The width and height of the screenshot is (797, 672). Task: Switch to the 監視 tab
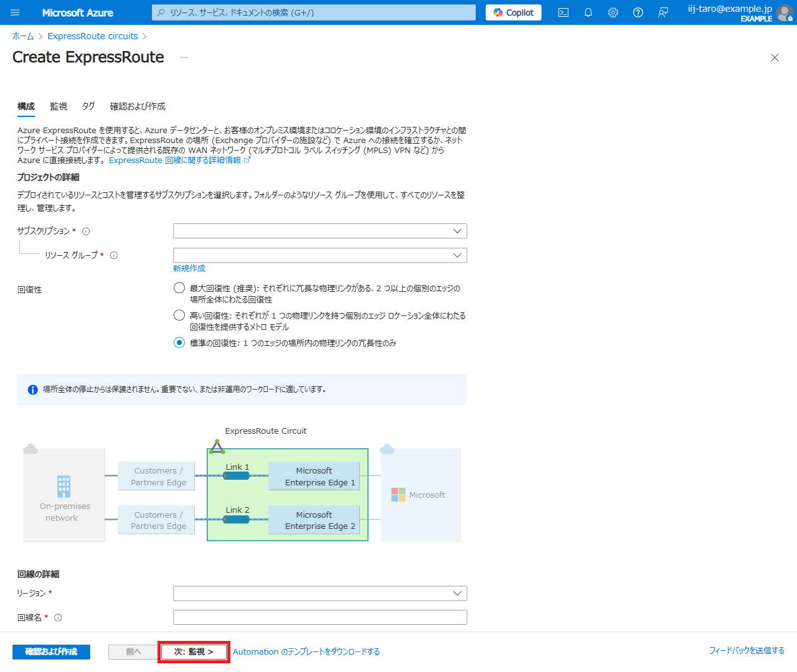[x=59, y=106]
